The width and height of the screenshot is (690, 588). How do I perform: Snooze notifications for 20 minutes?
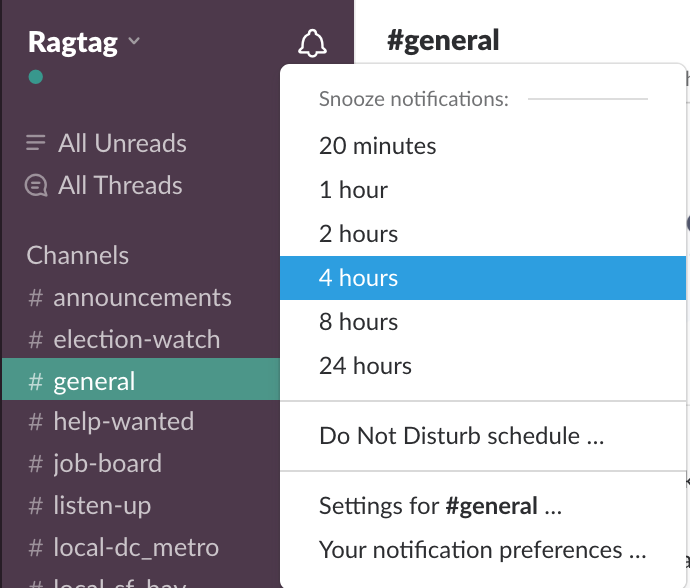378,146
